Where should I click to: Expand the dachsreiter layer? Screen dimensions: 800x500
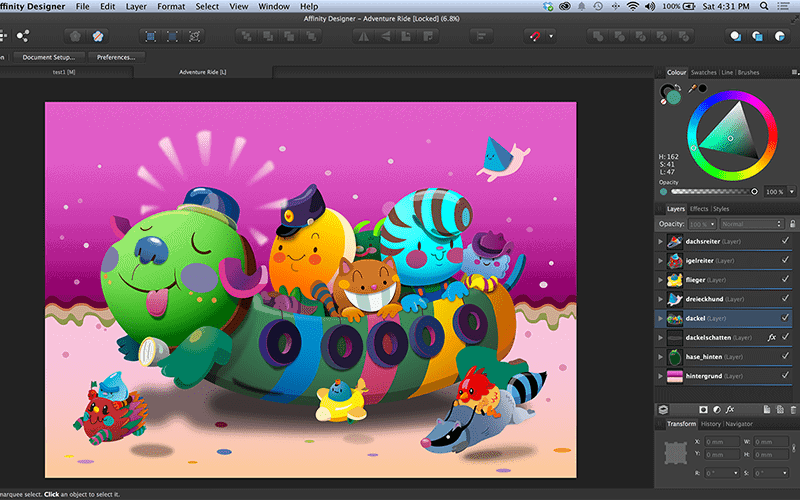pyautogui.click(x=660, y=241)
